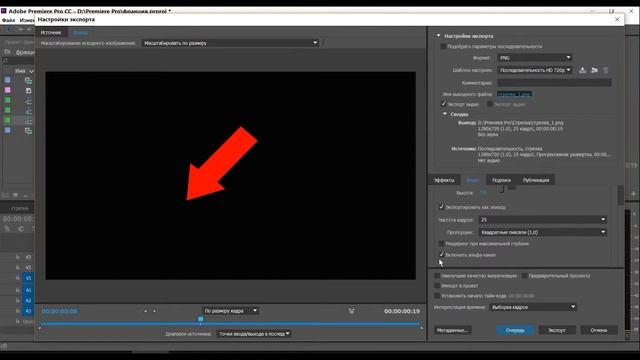Set In point marker button
Viewport: 640px width, 360px height.
click(145, 311)
